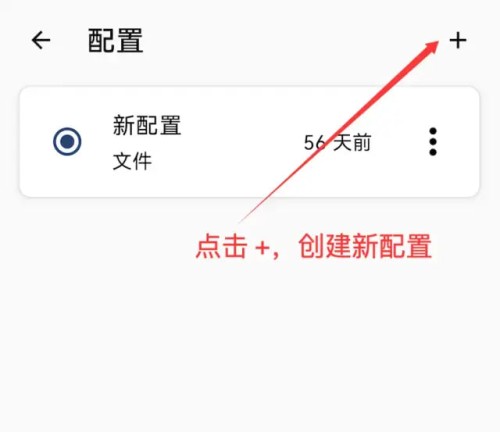Click the red arrowhead near the plus
Screen dimensions: 500x432
click(430, 48)
